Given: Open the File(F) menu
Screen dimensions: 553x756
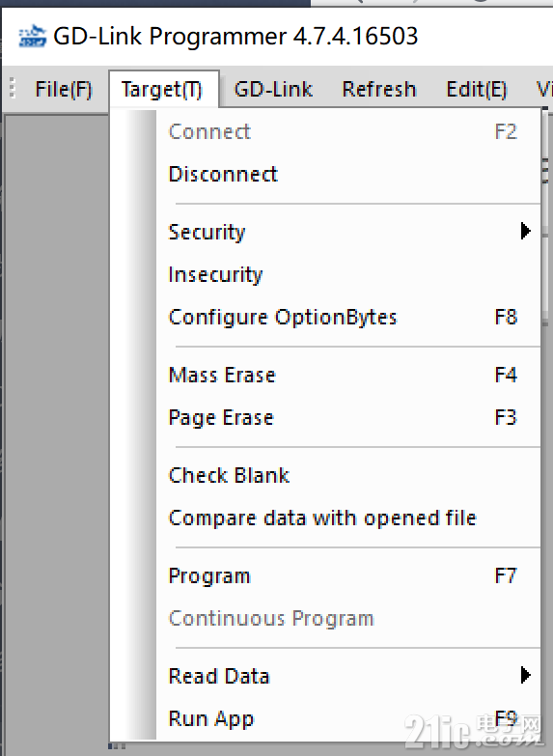Looking at the screenshot, I should pyautogui.click(x=63, y=89).
